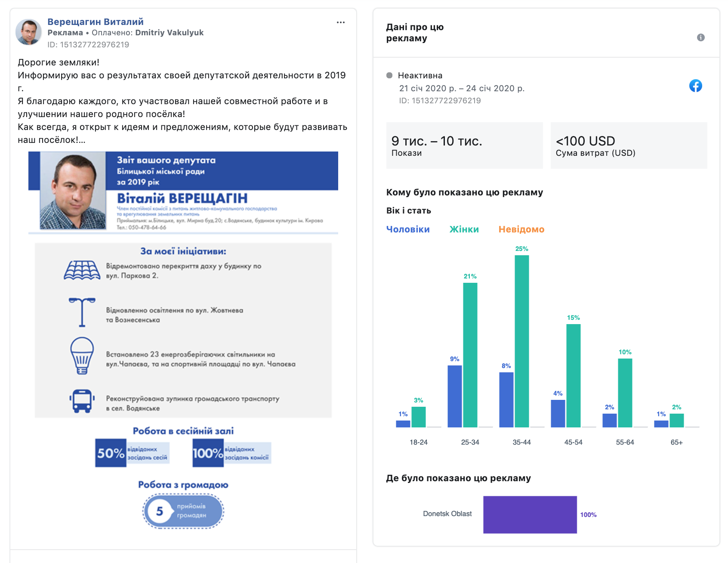
Task: Click the roof repair icon in the infographic
Action: point(82,271)
